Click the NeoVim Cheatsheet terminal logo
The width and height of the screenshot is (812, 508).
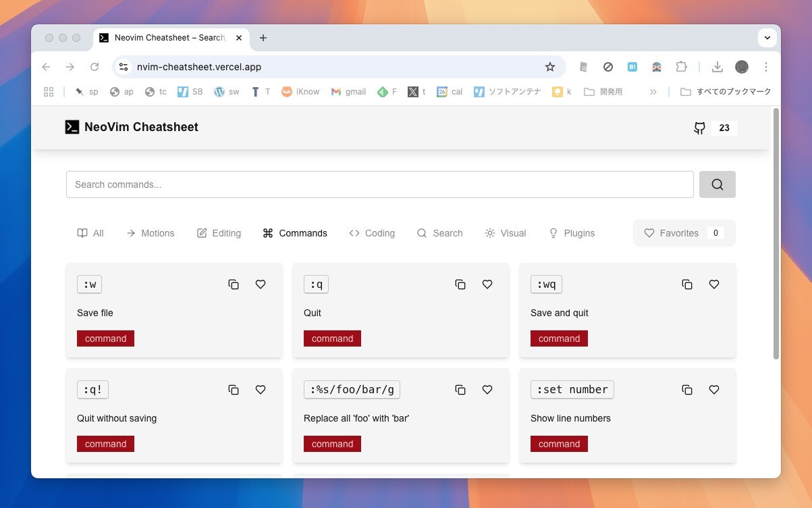click(x=72, y=127)
